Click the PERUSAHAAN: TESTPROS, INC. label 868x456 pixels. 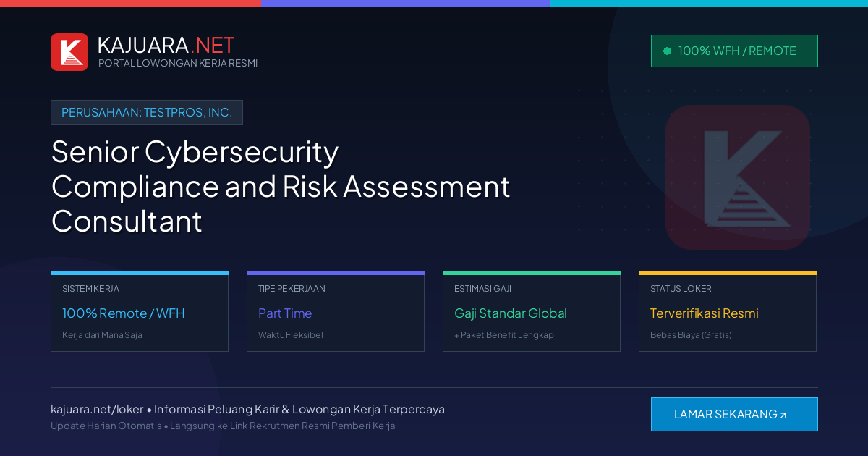[147, 112]
